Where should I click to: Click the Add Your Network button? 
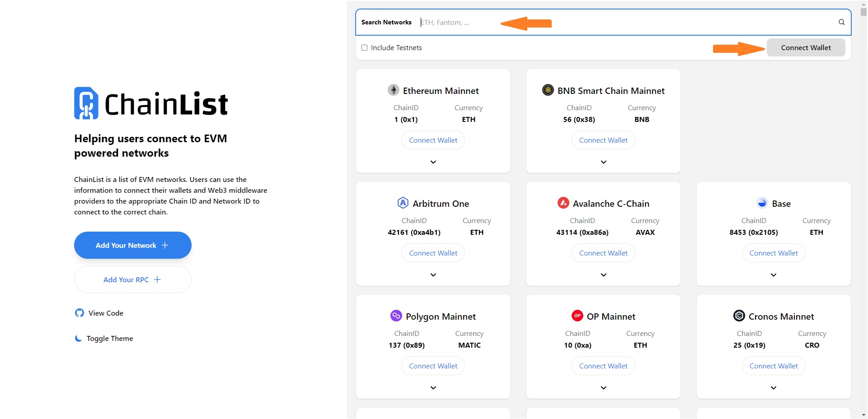[x=133, y=245]
